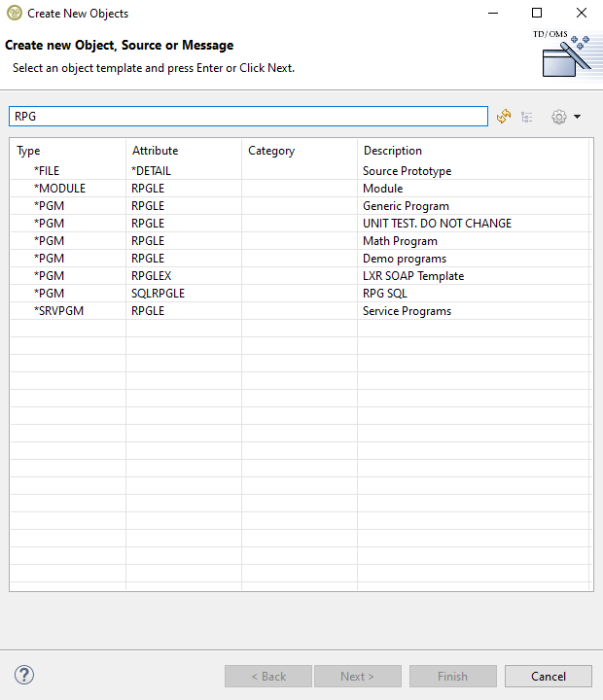Click the Eclipse icon in title bar
This screenshot has height=700, width=603.
[x=14, y=14]
